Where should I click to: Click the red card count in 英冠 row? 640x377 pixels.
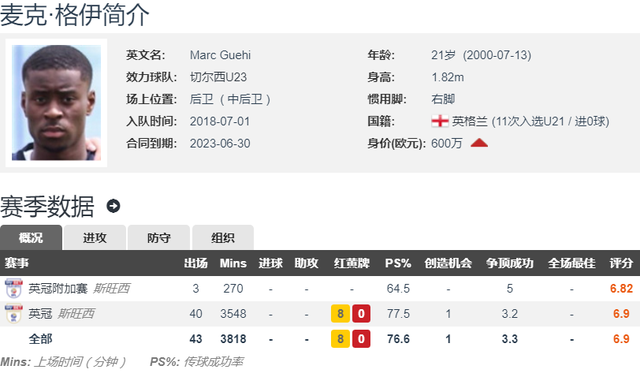click(x=361, y=314)
